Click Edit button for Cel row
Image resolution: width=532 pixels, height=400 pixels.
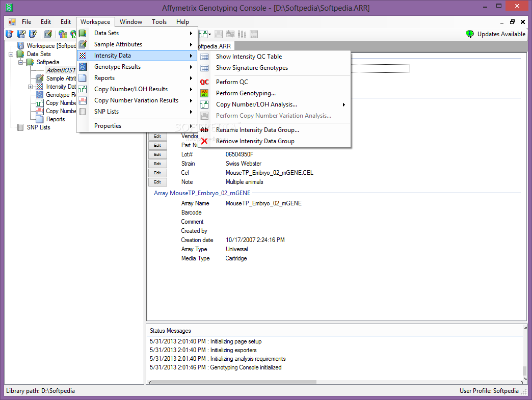pyautogui.click(x=157, y=173)
